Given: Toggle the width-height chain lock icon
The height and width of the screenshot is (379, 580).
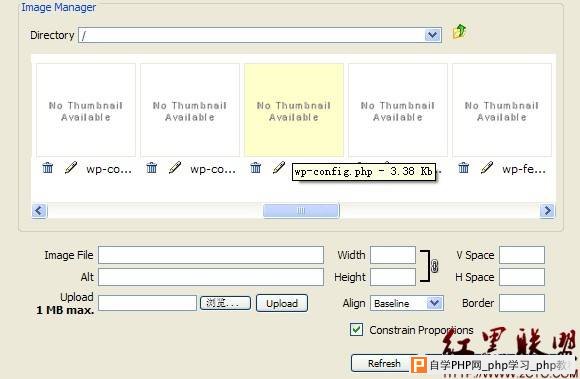Looking at the screenshot, I should 435,266.
